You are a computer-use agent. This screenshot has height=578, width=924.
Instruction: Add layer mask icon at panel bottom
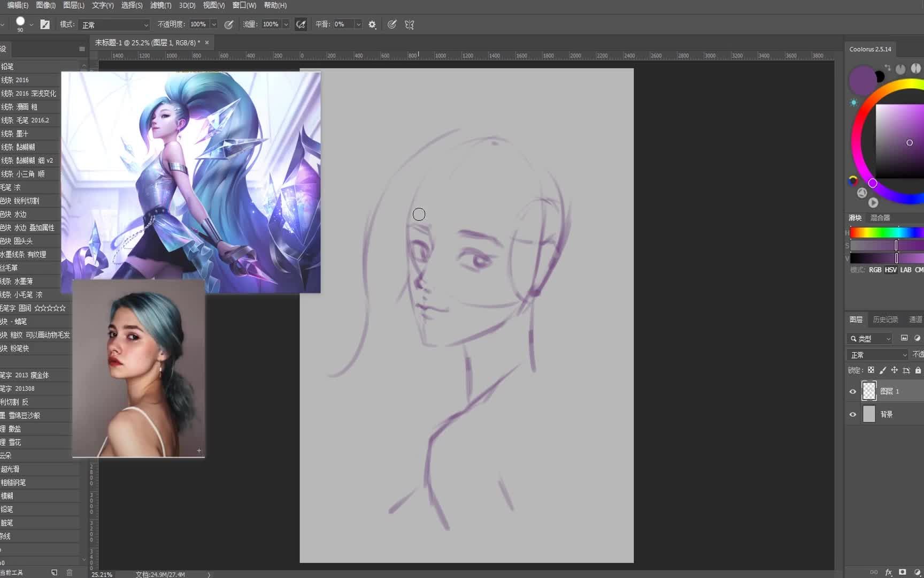point(903,572)
